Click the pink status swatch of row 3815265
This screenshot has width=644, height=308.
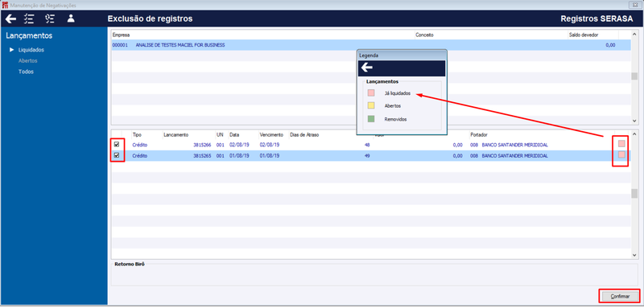coord(621,154)
